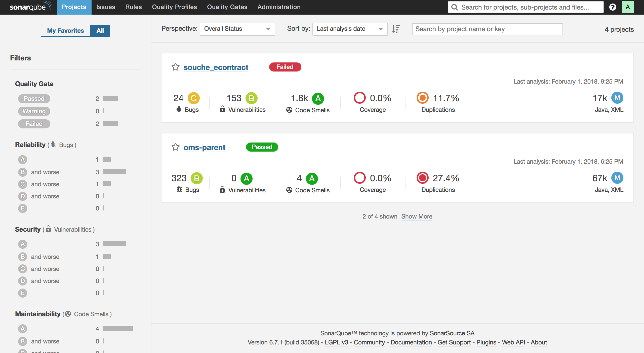644x353 pixels.
Task: Switch to My Favorites projects
Action: coord(65,31)
